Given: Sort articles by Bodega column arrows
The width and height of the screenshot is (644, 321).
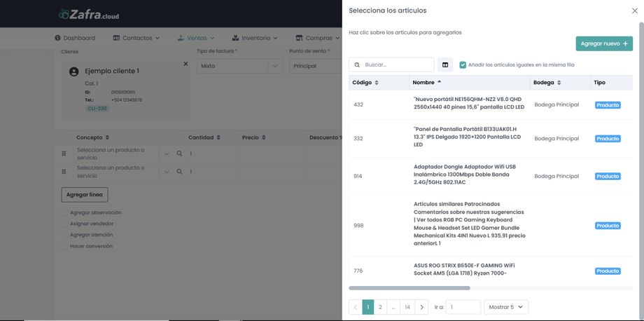Looking at the screenshot, I should (x=559, y=83).
